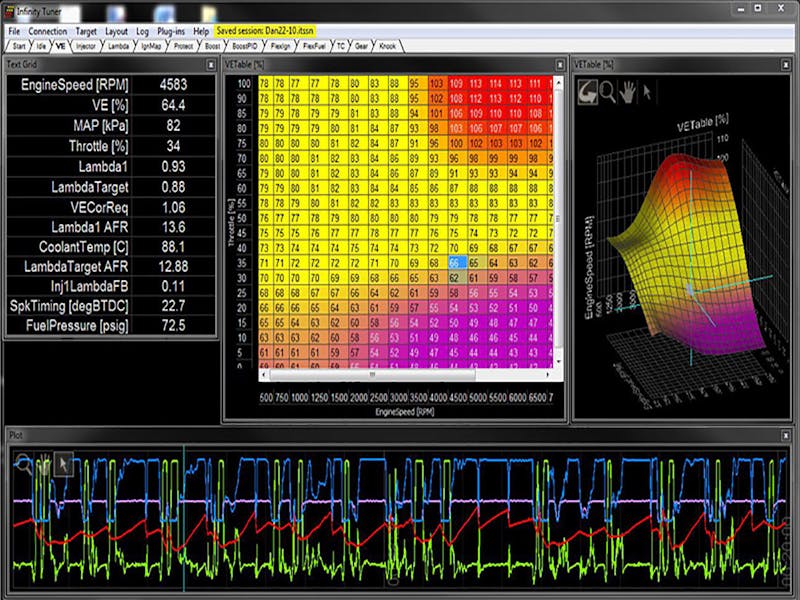Select the pointer cursor tool in Plot panel
The height and width of the screenshot is (600, 800).
(63, 463)
